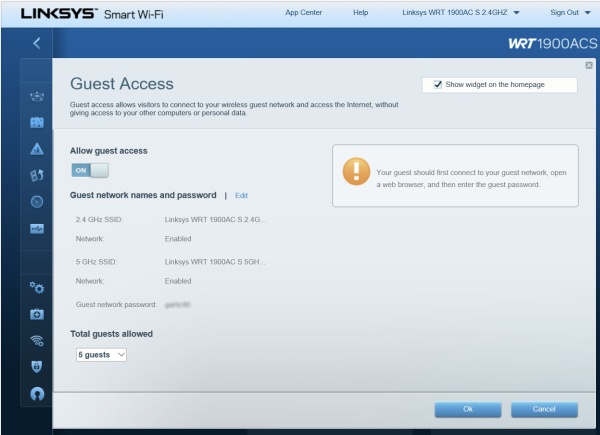Open the Media Prioritization icon
The height and width of the screenshot is (435, 600).
[x=37, y=175]
